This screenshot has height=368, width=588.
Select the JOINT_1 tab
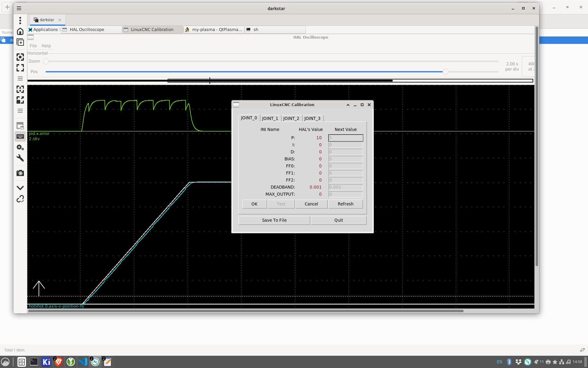click(x=270, y=118)
